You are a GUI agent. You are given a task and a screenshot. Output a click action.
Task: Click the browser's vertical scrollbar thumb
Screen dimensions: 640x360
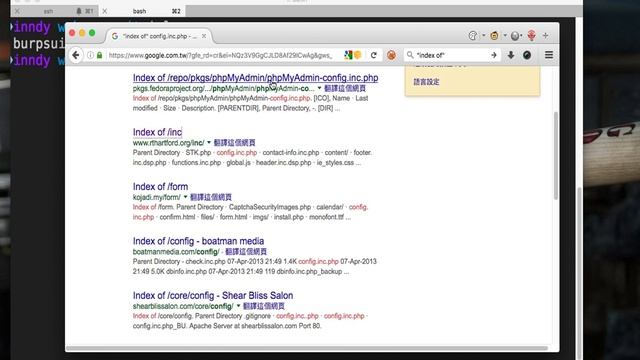(x=556, y=156)
